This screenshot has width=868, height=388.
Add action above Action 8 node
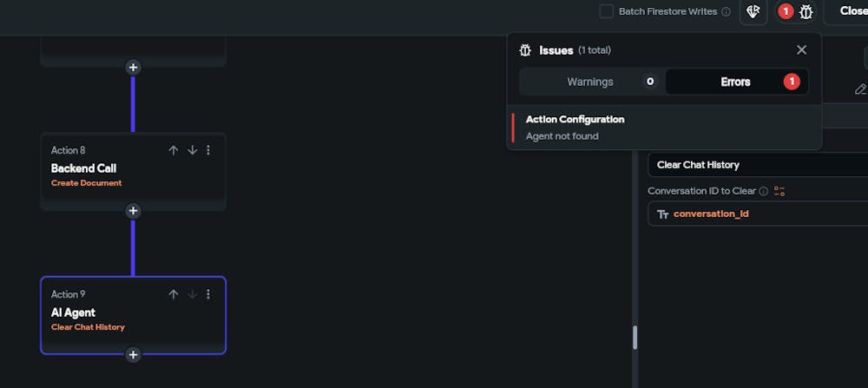point(133,68)
